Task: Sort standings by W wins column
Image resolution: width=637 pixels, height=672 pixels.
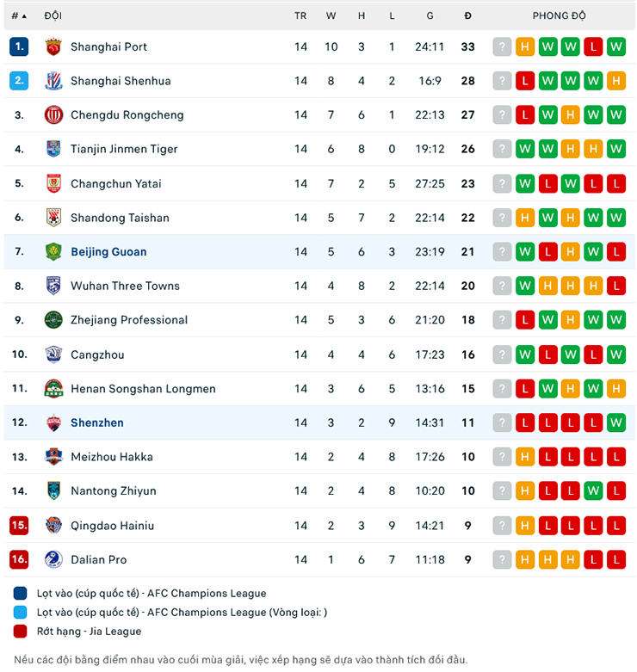Action: pyautogui.click(x=331, y=15)
